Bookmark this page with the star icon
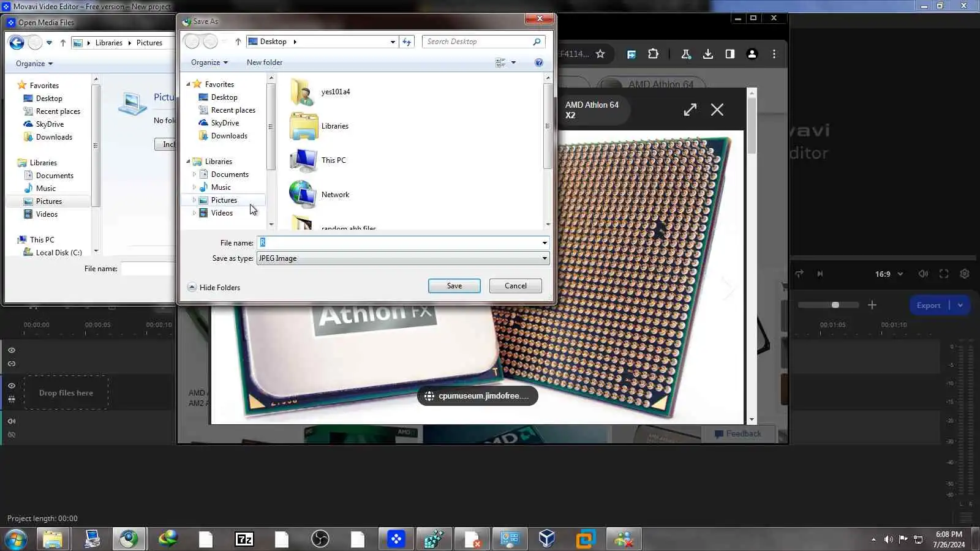 pyautogui.click(x=600, y=54)
